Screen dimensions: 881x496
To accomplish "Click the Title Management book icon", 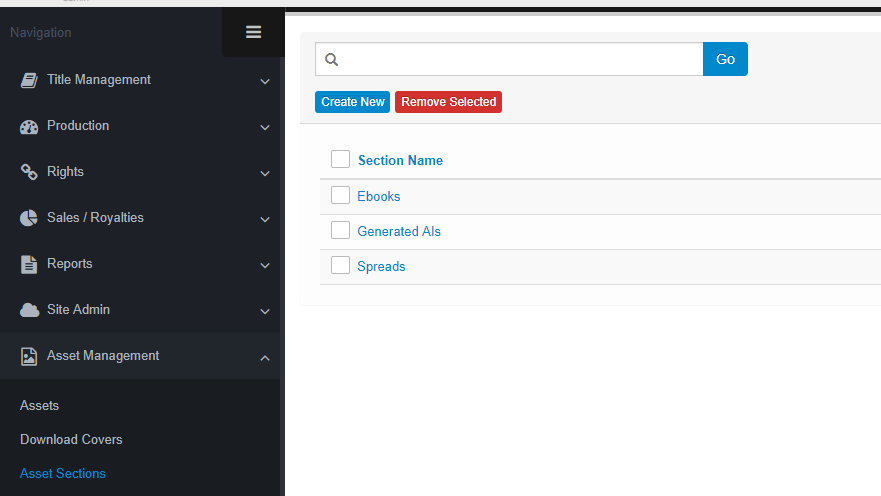I will coord(29,80).
